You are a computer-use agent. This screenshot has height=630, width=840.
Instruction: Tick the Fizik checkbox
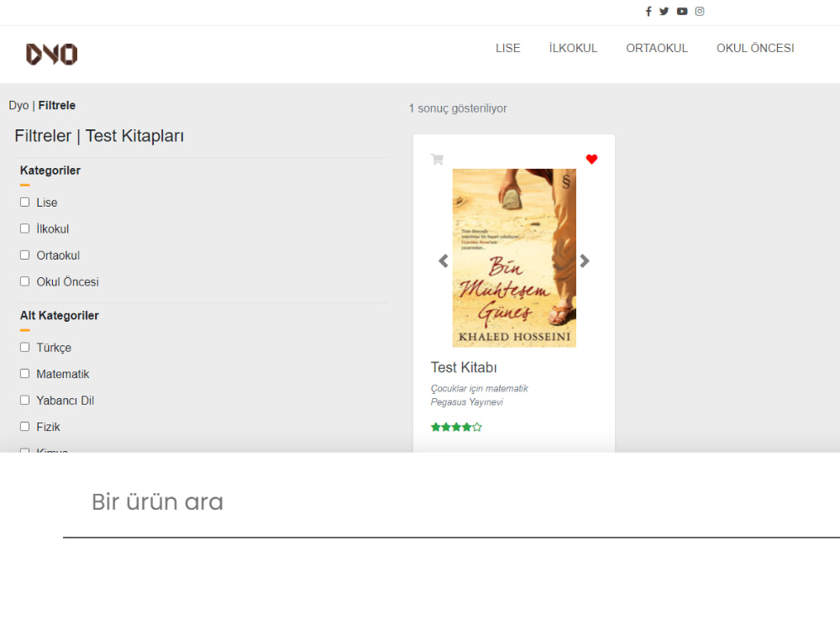point(24,427)
